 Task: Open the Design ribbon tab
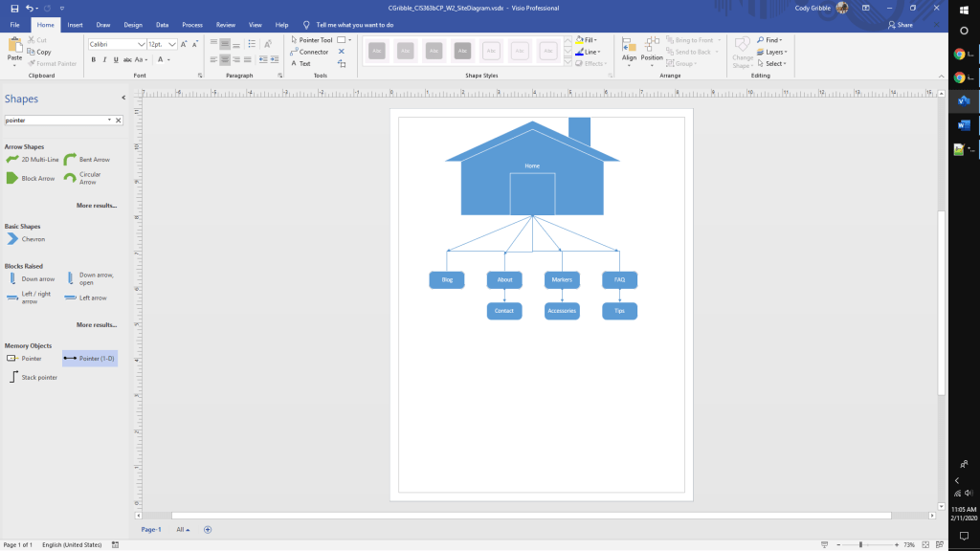pyautogui.click(x=133, y=24)
